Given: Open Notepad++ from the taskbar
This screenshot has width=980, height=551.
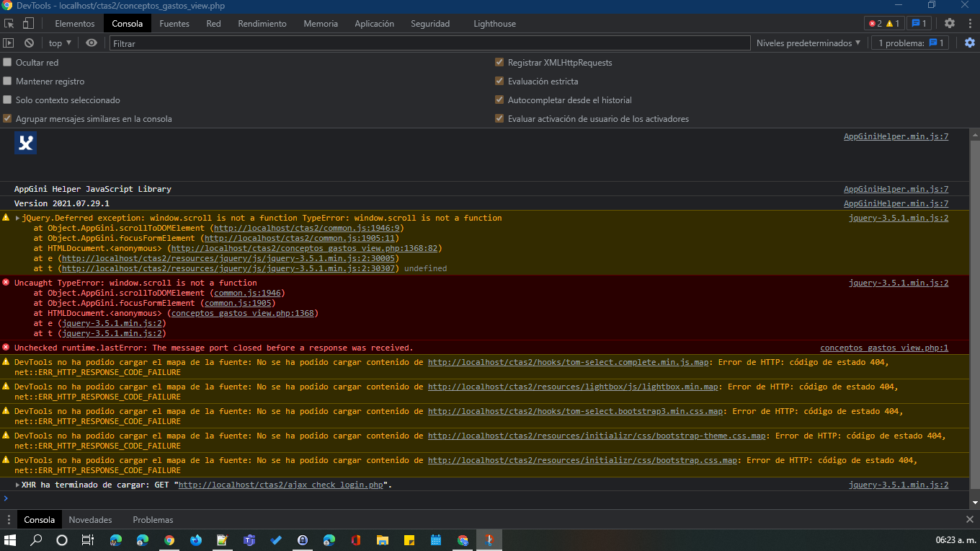Looking at the screenshot, I should tap(223, 540).
